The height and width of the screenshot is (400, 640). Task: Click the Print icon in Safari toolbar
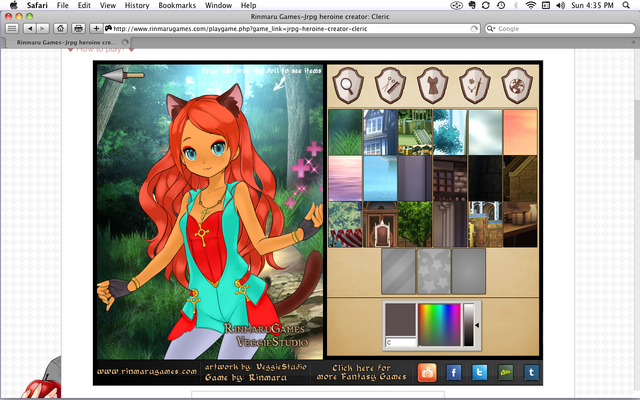pyautogui.click(x=78, y=29)
